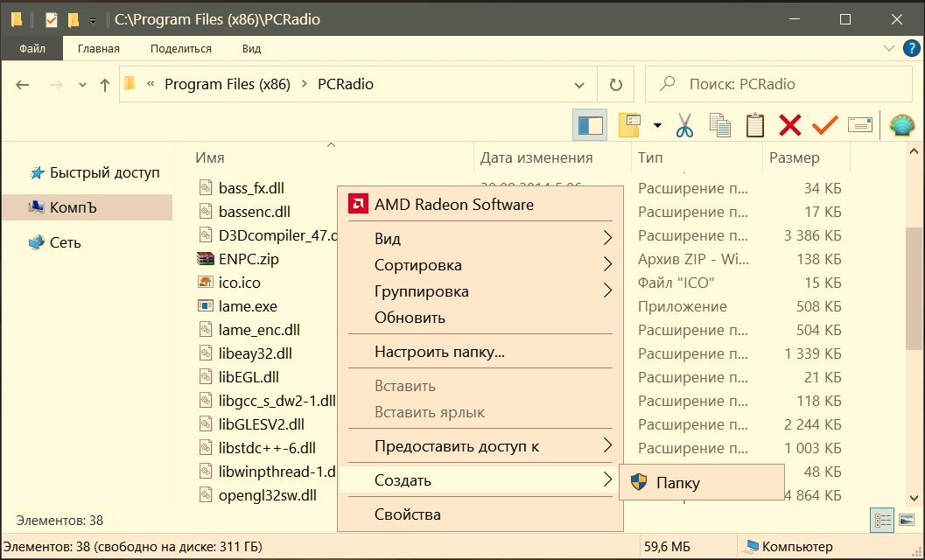The image size is (925, 560).
Task: Select the file libeay32.dll
Action: (255, 353)
